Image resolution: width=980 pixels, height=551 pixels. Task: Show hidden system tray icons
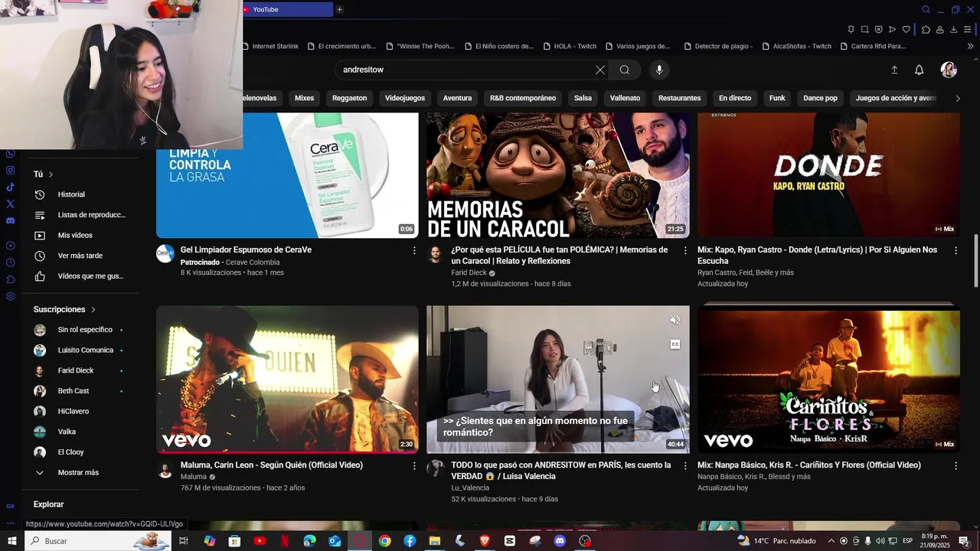[831, 541]
